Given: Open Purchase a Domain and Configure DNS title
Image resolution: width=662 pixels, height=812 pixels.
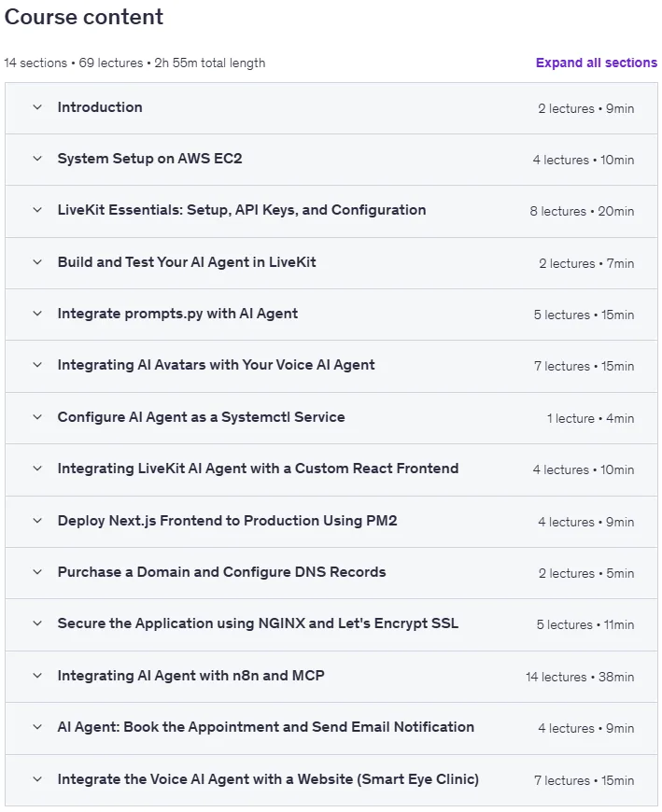Looking at the screenshot, I should tap(221, 572).
